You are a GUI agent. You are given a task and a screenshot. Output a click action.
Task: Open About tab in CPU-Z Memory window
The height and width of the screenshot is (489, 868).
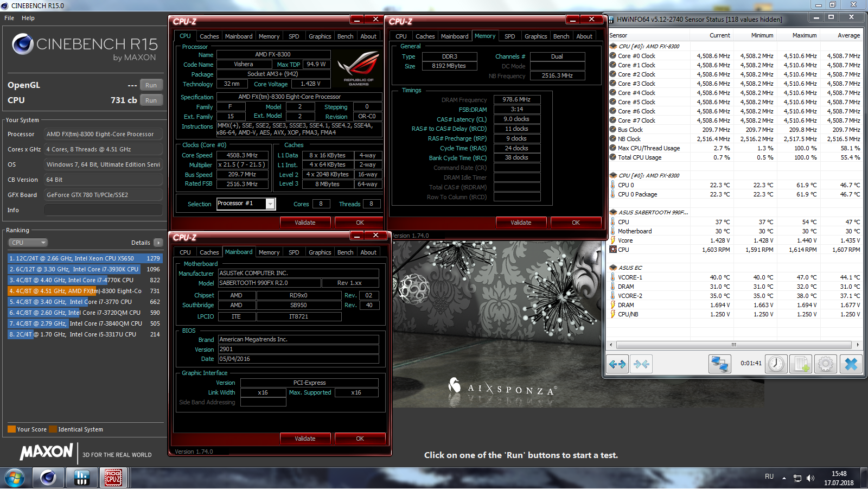(584, 36)
